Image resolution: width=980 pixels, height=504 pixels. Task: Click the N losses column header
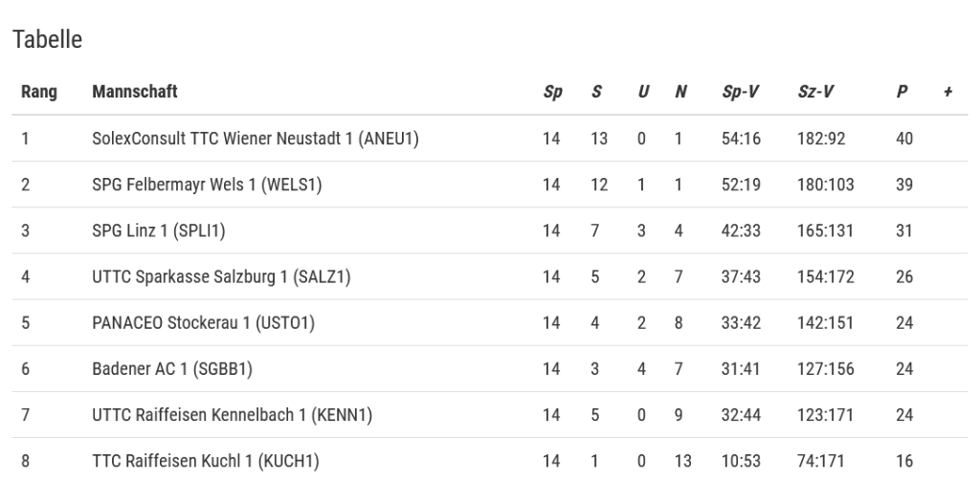click(680, 92)
